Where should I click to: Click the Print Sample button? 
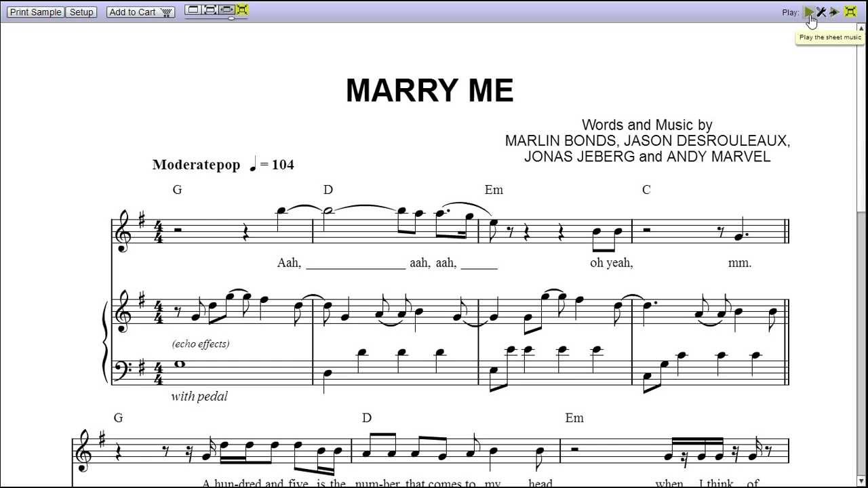pyautogui.click(x=36, y=12)
